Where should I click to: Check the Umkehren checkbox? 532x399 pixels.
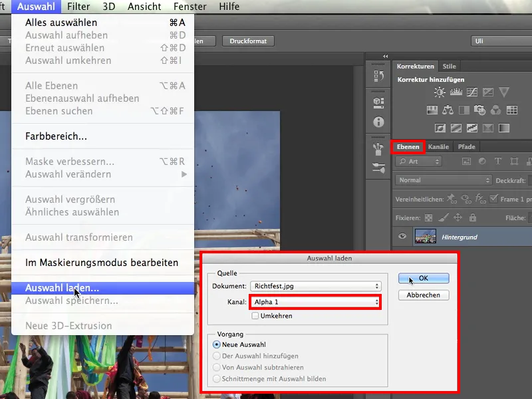255,316
